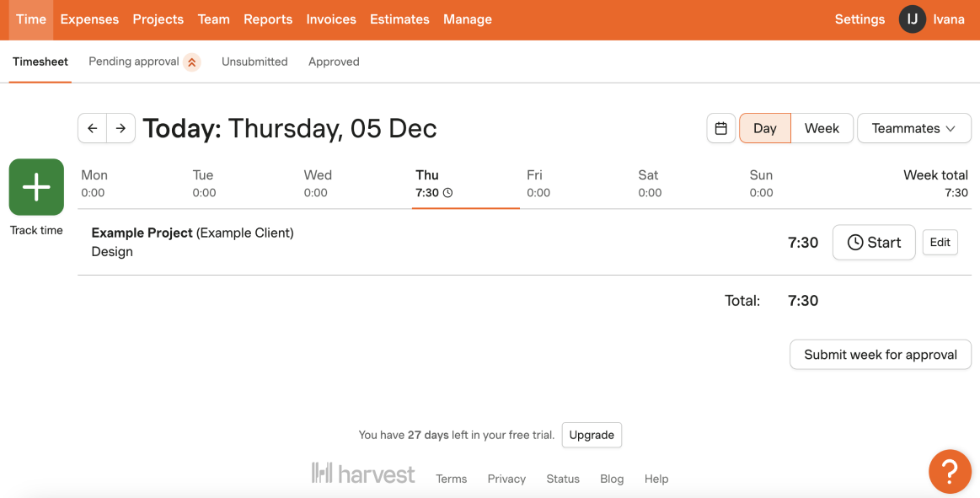Click the green plus Track time button
This screenshot has height=498, width=980.
(x=36, y=187)
